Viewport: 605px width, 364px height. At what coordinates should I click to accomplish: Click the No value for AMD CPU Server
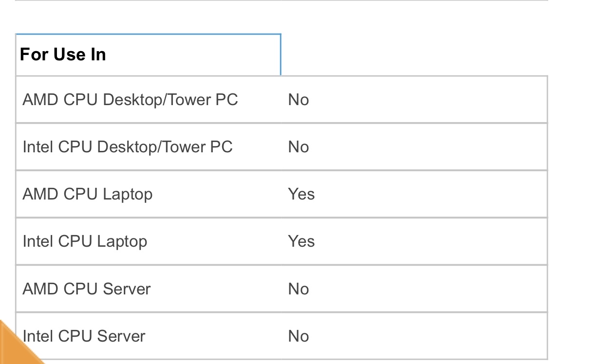coord(298,289)
